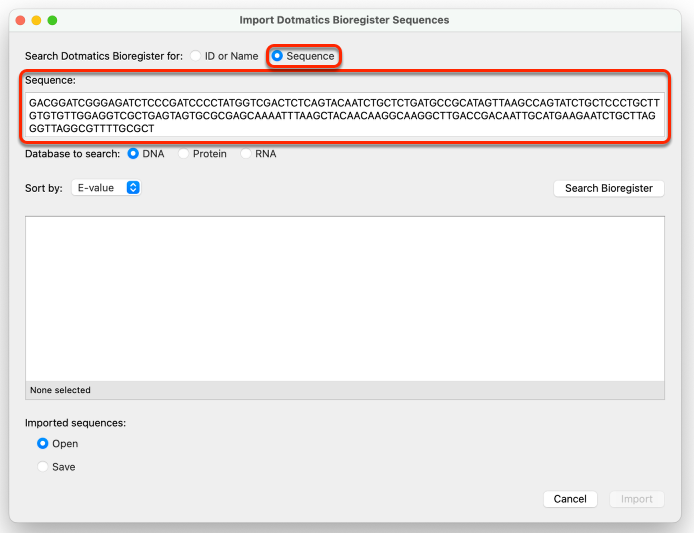Click inside the Sequence text box
694x533 pixels.
pos(345,115)
